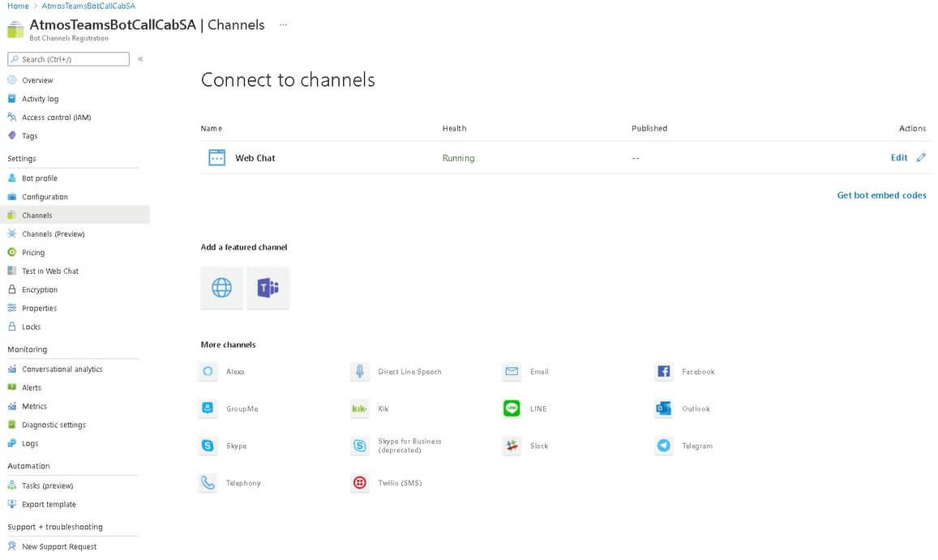Image resolution: width=938 pixels, height=560 pixels.
Task: Choose the Telegram channel icon
Action: coord(663,446)
